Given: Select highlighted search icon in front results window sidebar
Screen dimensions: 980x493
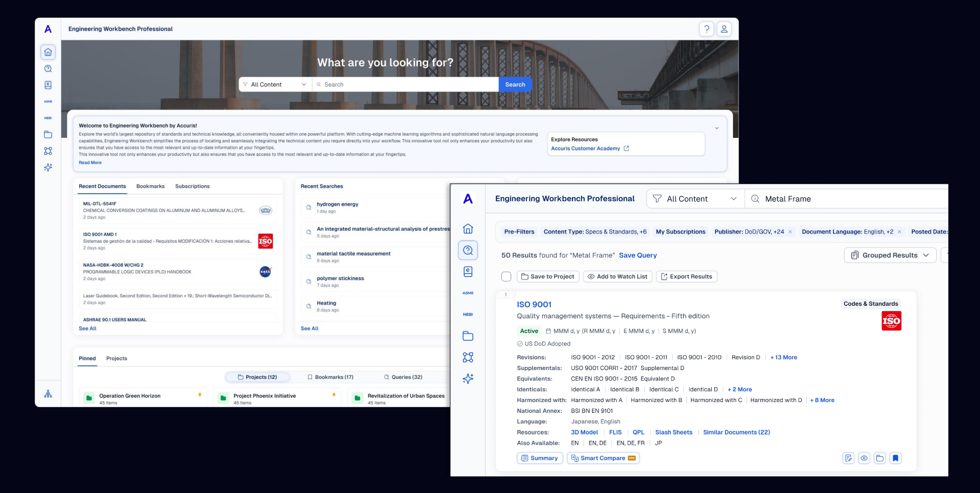Looking at the screenshot, I should click(468, 250).
